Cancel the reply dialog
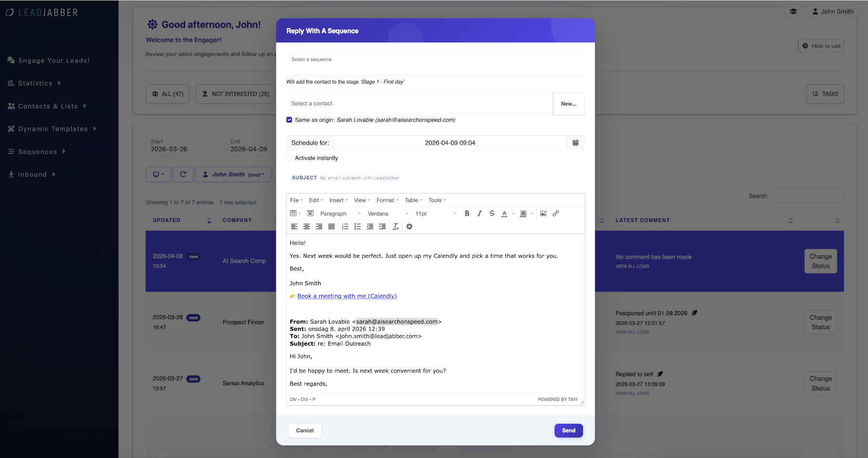 click(305, 430)
